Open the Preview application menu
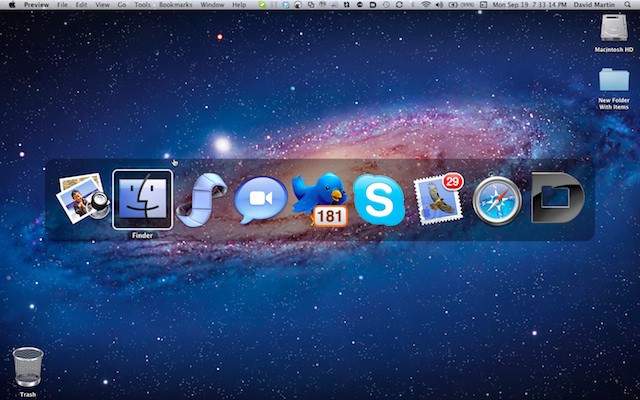This screenshot has height=400, width=640. click(36, 5)
